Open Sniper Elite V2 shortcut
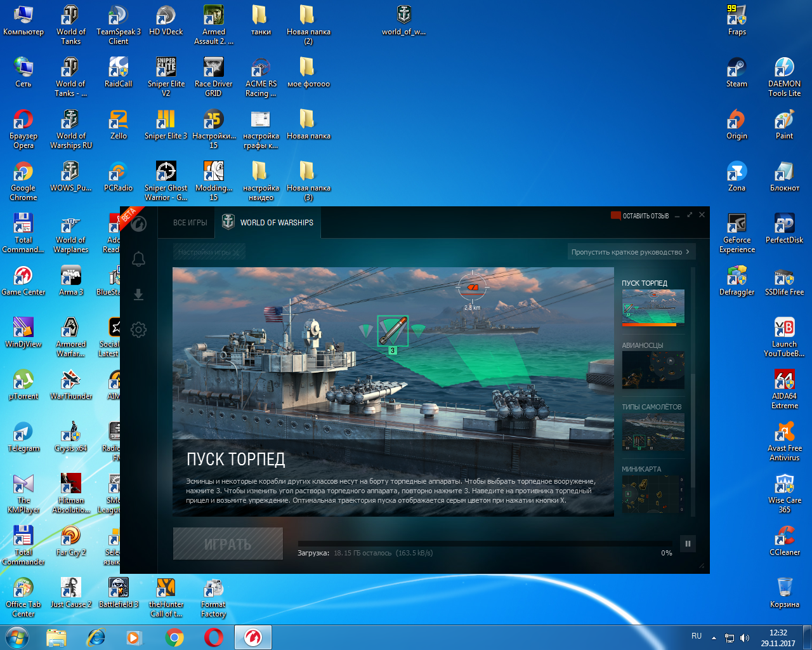This screenshot has height=650, width=812. (x=166, y=77)
